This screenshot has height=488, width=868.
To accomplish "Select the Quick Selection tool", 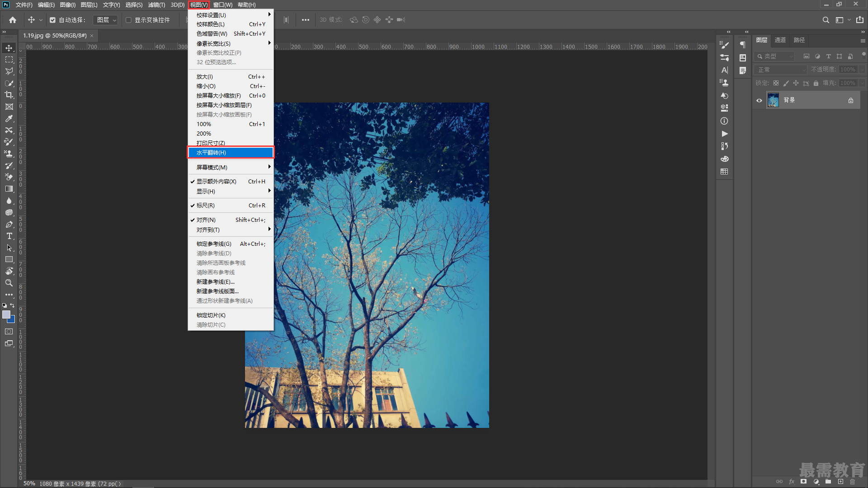I will pyautogui.click(x=9, y=83).
